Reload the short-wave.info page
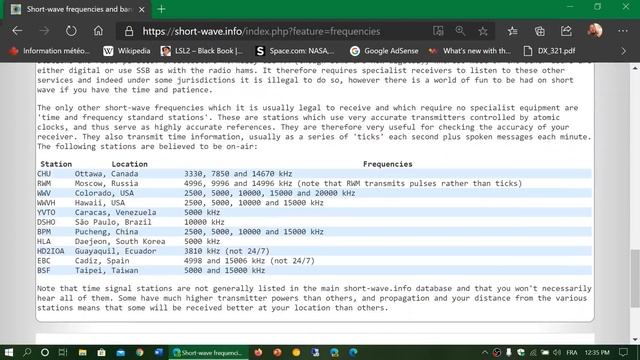 coord(71,31)
